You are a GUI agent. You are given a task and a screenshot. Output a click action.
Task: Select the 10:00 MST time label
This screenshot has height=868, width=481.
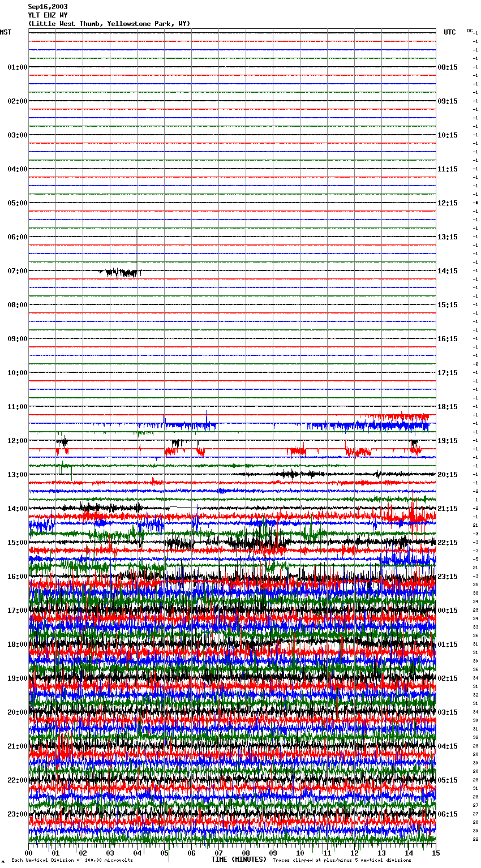coord(18,373)
